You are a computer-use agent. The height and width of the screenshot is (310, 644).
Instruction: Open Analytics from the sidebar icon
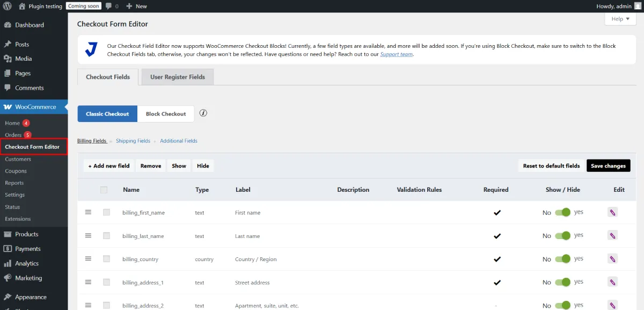(x=8, y=263)
